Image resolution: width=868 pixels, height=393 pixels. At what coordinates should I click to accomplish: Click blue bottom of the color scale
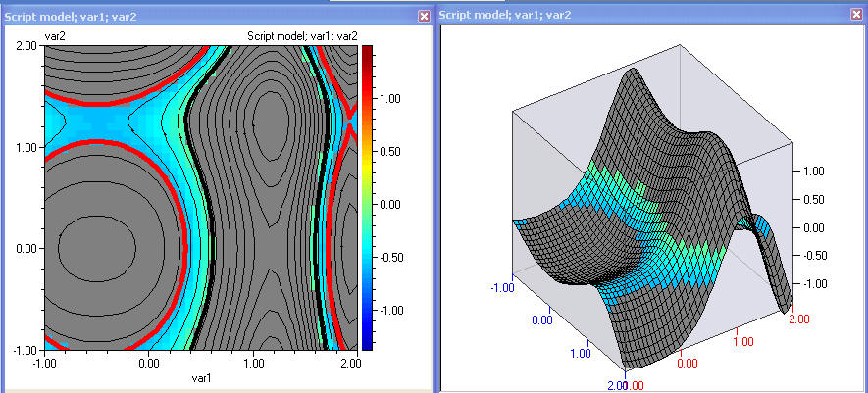click(368, 338)
